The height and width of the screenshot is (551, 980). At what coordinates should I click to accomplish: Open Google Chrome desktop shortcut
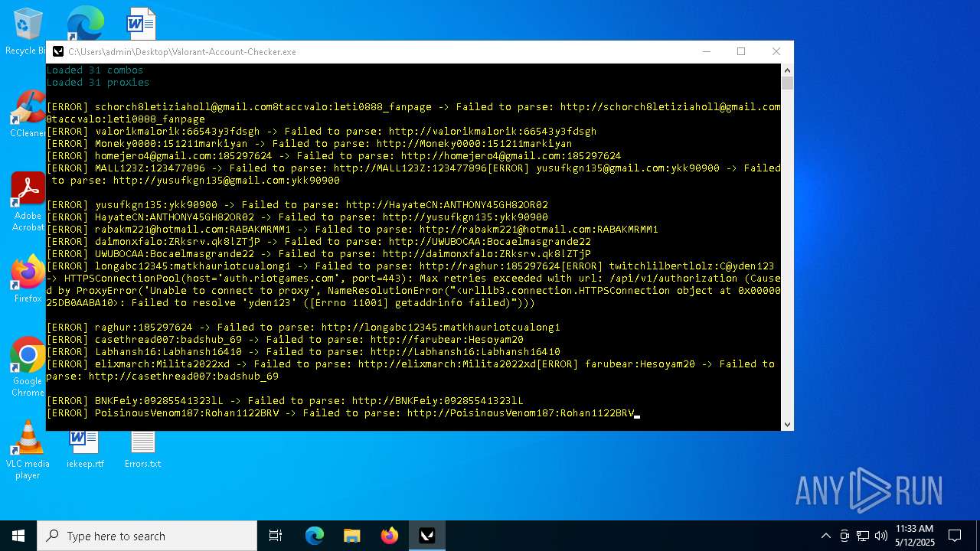click(x=28, y=366)
